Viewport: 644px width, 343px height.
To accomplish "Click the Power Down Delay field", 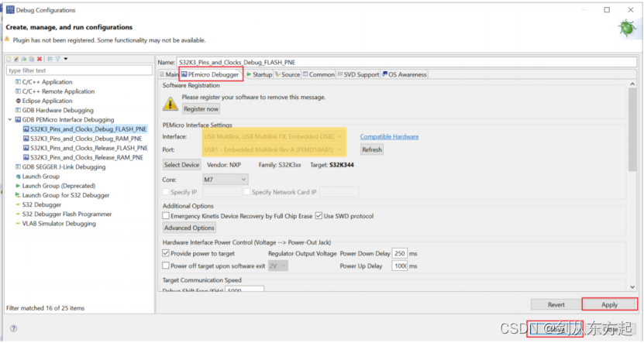I will (x=400, y=253).
